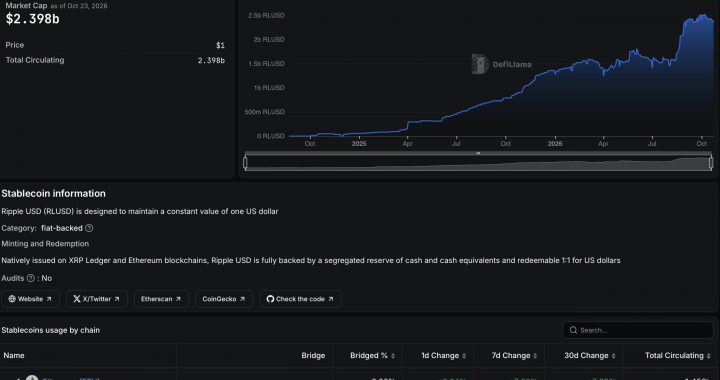Click the Market Cap label
The height and width of the screenshot is (380, 720).
pyautogui.click(x=26, y=6)
